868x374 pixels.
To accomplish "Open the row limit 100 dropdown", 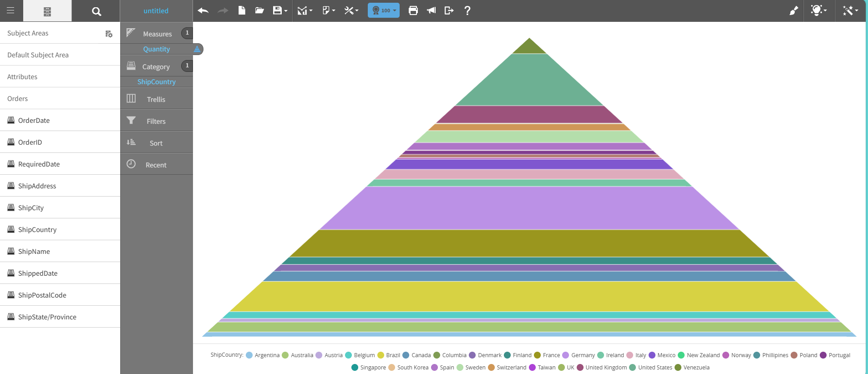I will 384,10.
